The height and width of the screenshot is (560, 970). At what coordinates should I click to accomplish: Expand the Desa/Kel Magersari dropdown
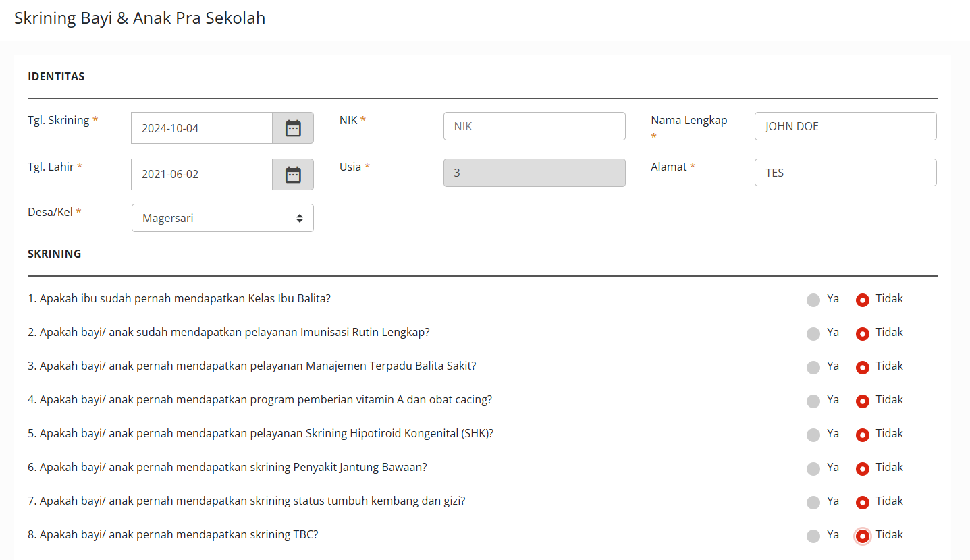tap(223, 218)
